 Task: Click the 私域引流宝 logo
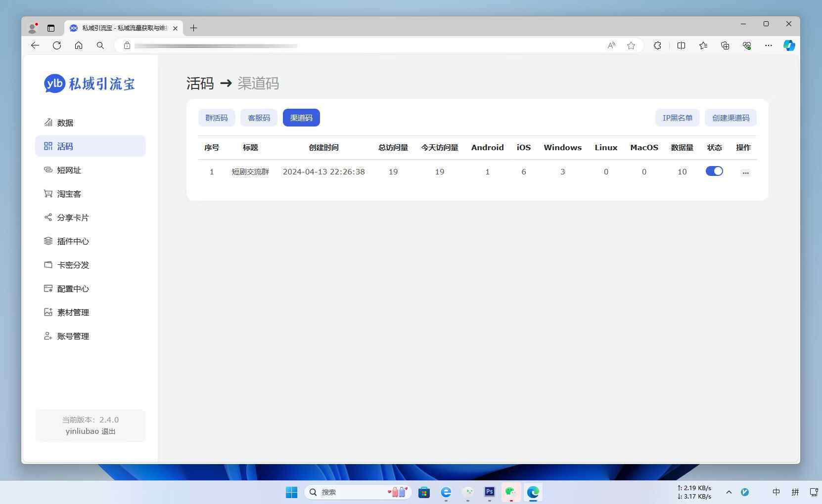[x=90, y=84]
